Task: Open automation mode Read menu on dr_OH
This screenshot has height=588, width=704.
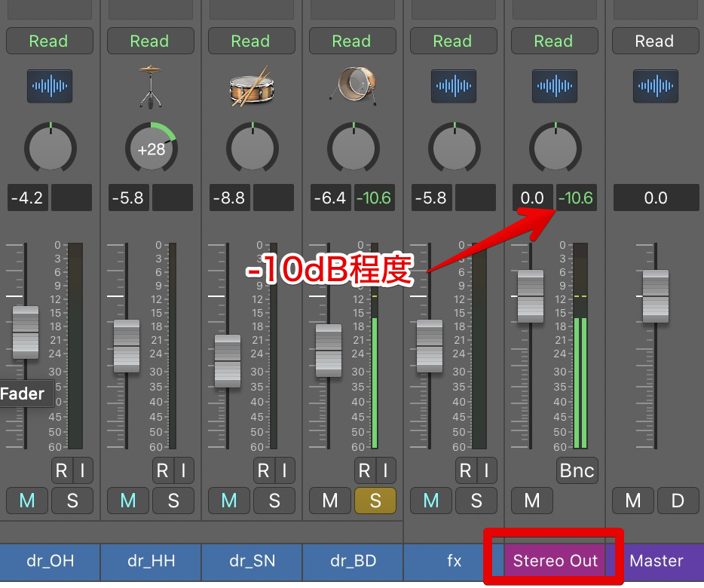Action: pyautogui.click(x=49, y=41)
